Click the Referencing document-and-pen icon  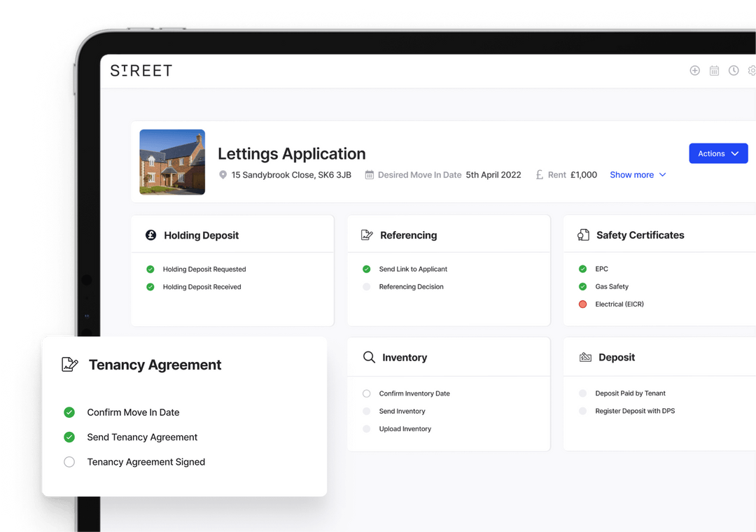[x=367, y=235]
